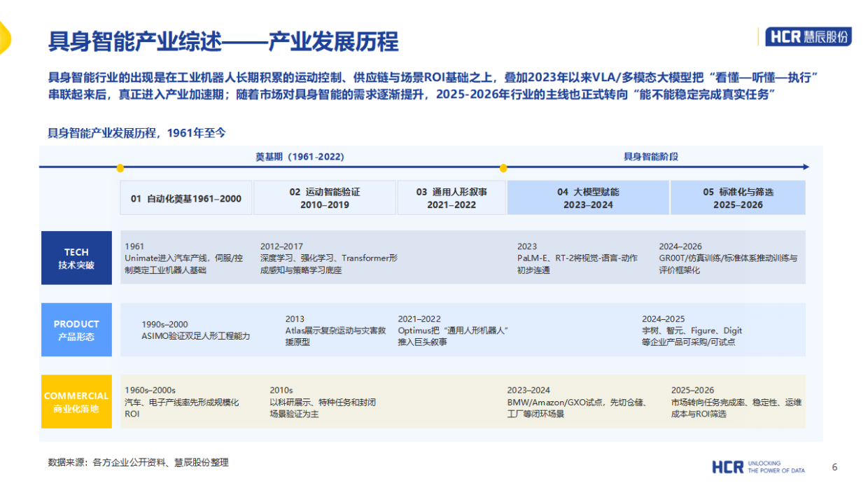The height and width of the screenshot is (488, 868).
Task: Click the 1961 Unimate进入汽车产线 entry
Action: pos(183,258)
